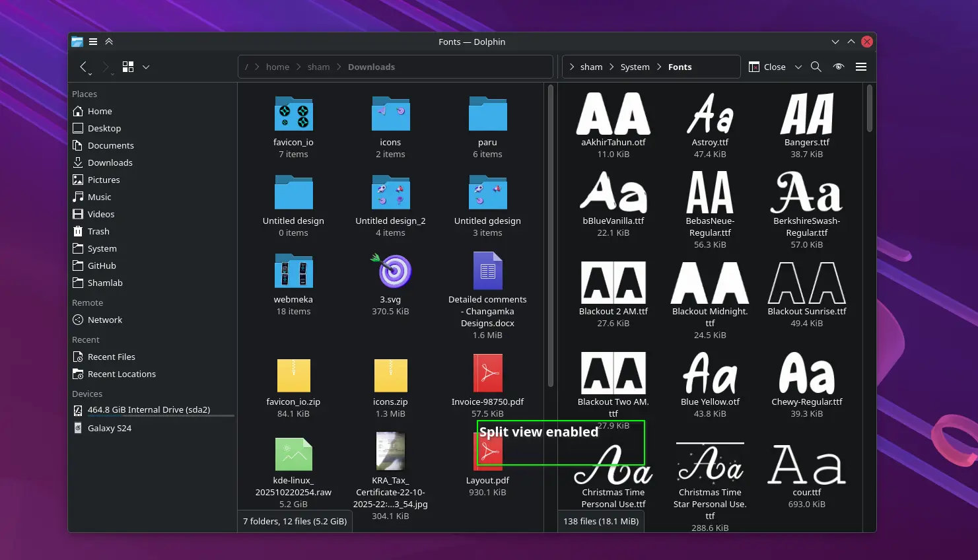
Task: Toggle preview thumbnails with the eye toggle
Action: coord(839,67)
